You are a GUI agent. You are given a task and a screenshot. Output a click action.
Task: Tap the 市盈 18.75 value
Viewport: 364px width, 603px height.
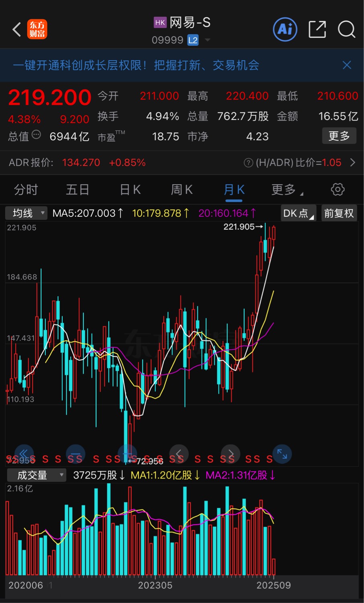click(166, 136)
